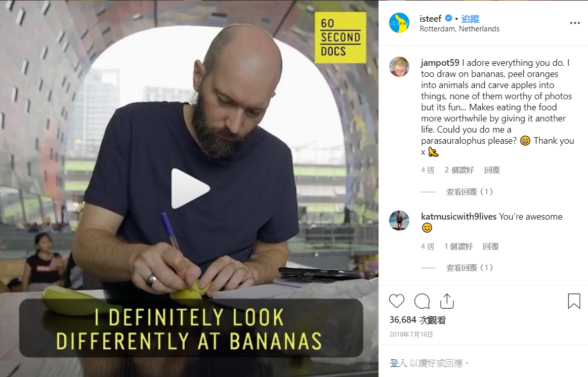Screen dimensions: 588x377
Task: Open katmusicwith9lives profile avatar
Action: [x=399, y=221]
